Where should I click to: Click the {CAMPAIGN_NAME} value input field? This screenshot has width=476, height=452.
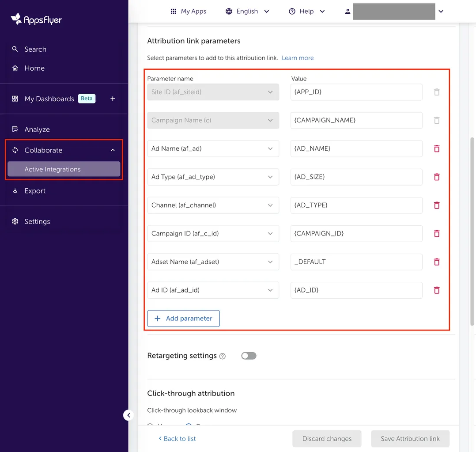click(x=356, y=120)
